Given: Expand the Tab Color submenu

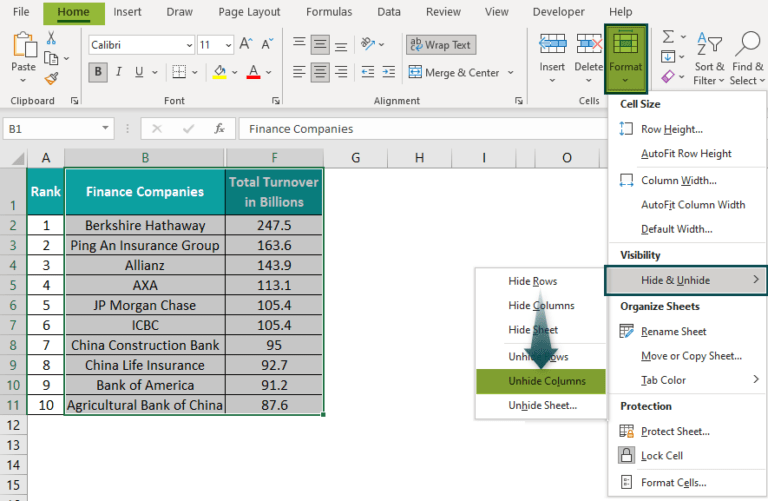Looking at the screenshot, I should 686,380.
